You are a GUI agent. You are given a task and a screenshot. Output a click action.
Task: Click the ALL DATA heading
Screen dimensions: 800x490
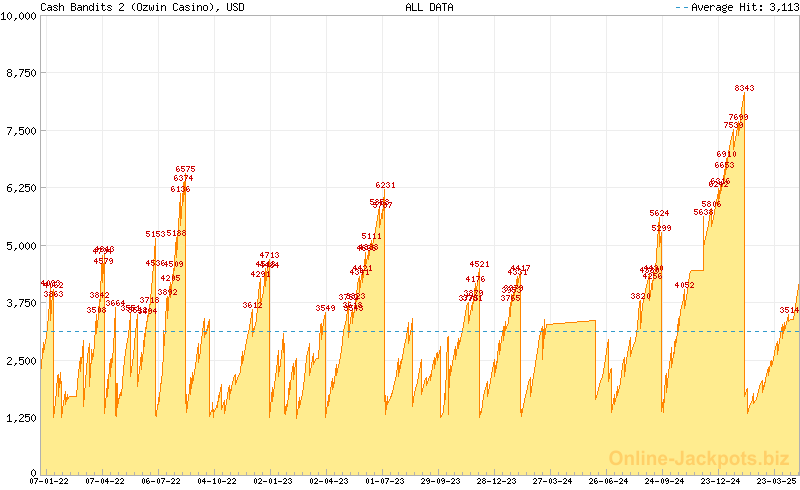[429, 7]
